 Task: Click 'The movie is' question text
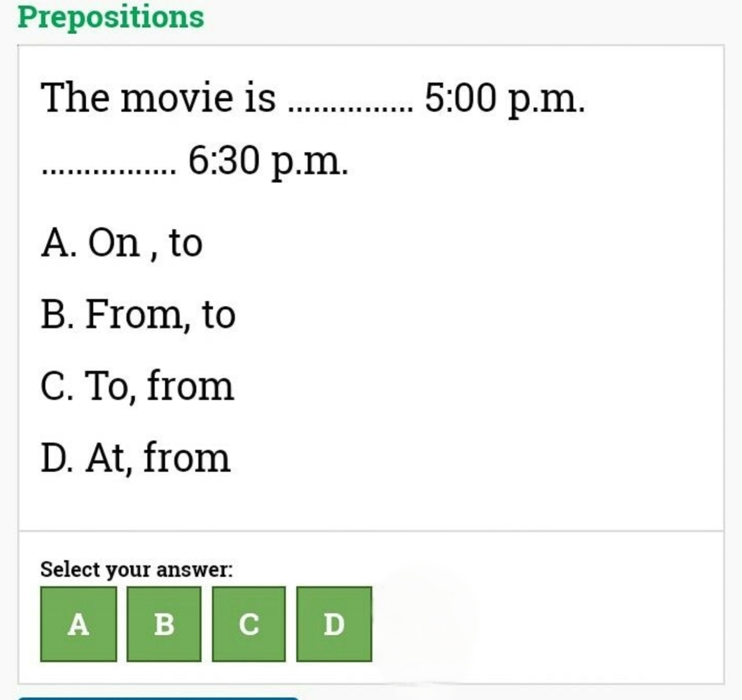pos(158,98)
